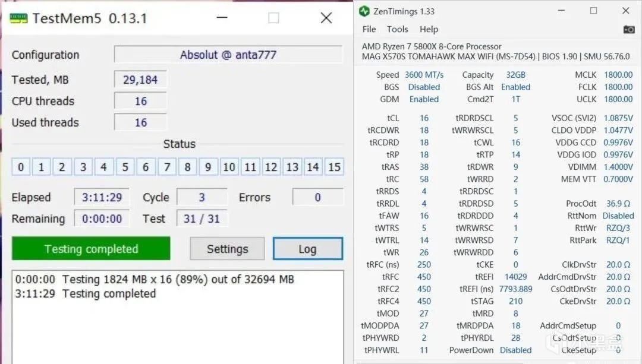Click the TestMem5 memory chip app icon

(18, 18)
